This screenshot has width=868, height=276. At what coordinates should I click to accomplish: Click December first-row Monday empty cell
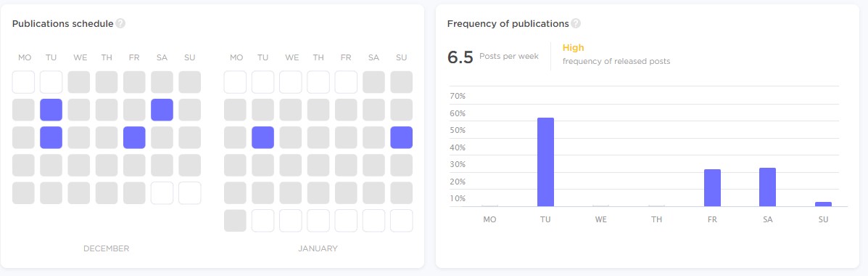click(23, 82)
